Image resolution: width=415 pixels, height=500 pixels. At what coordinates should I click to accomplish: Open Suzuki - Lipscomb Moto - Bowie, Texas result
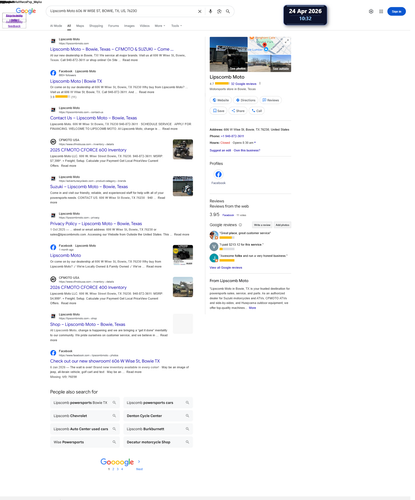click(x=89, y=187)
